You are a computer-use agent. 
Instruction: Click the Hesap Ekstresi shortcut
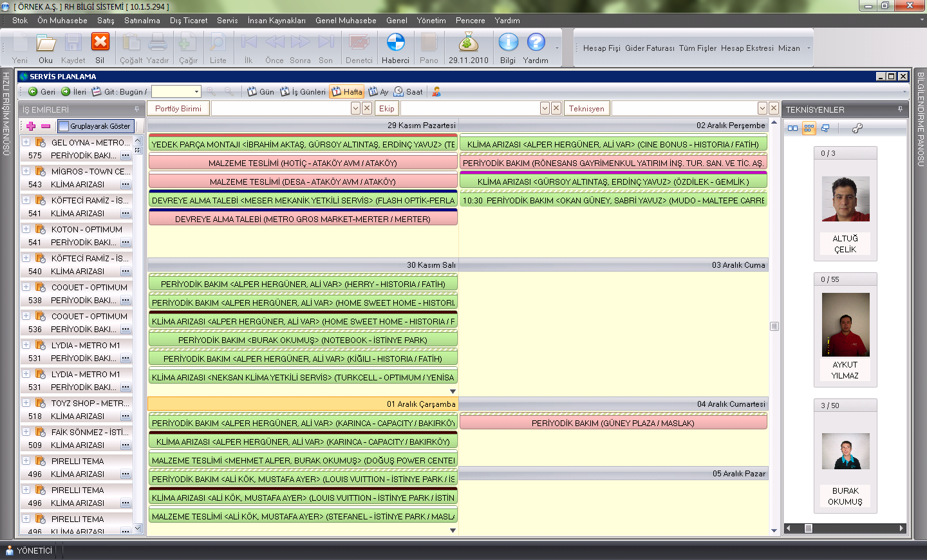pos(747,48)
